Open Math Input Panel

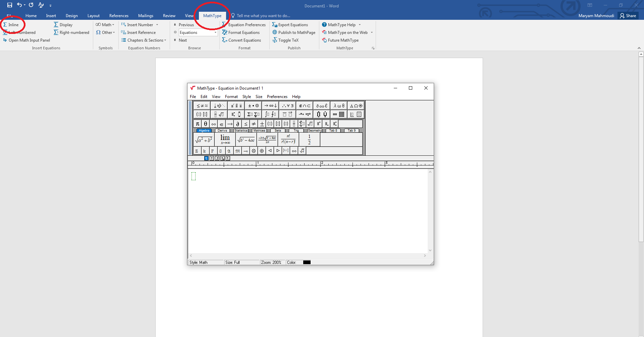[26, 40]
